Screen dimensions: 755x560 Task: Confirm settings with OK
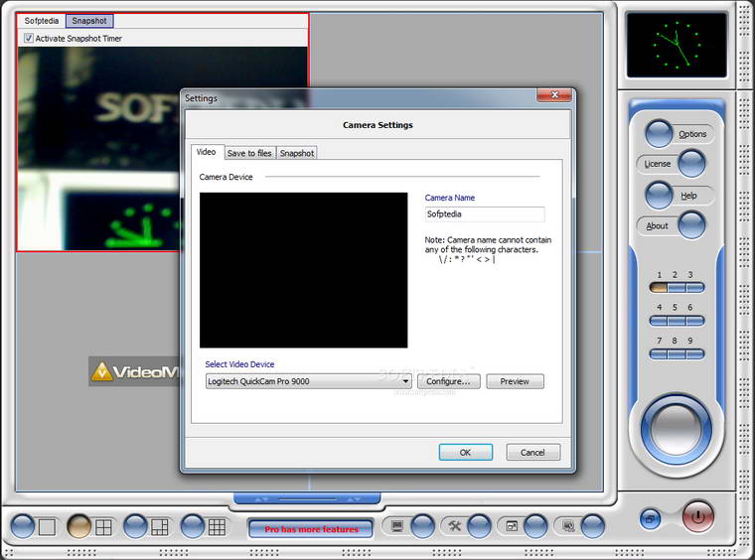465,452
